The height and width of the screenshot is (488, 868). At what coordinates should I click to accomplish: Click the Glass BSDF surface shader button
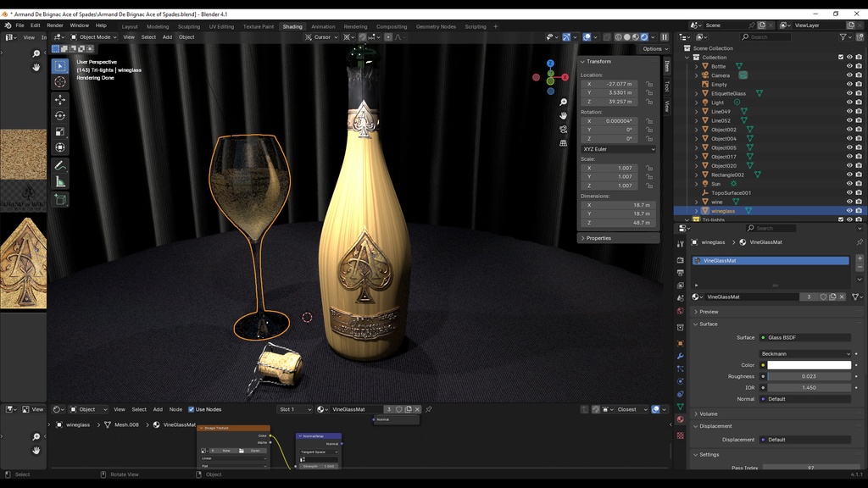pos(805,337)
